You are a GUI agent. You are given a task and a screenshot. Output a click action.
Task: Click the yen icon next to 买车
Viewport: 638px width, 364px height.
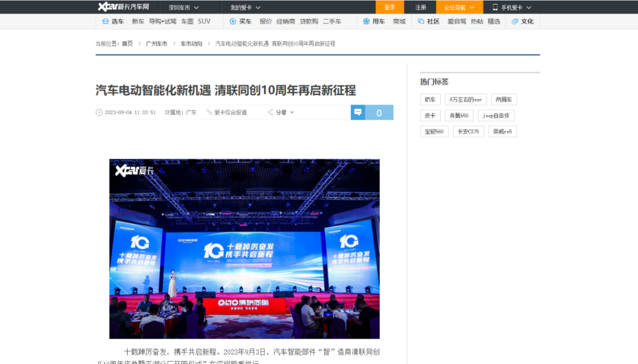(x=233, y=21)
